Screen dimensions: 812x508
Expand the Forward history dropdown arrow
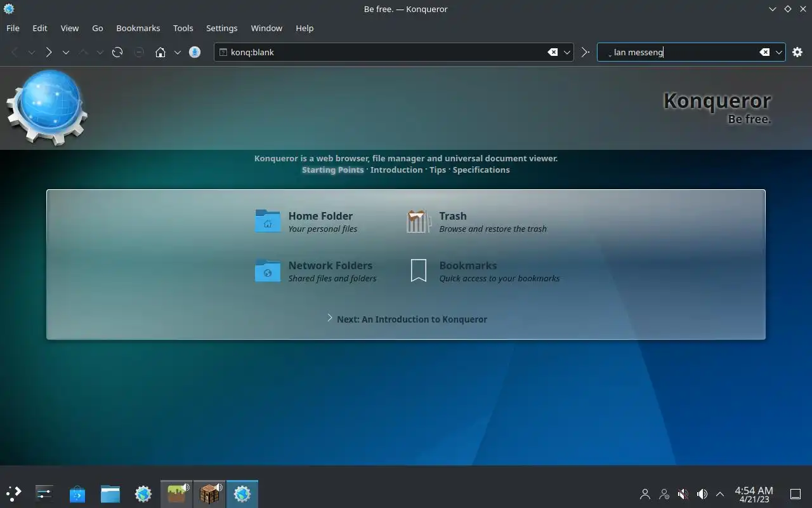pyautogui.click(x=65, y=52)
